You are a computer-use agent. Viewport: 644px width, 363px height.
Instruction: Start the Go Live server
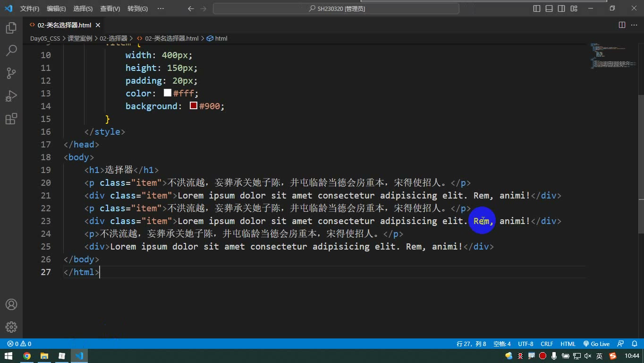pos(596,344)
